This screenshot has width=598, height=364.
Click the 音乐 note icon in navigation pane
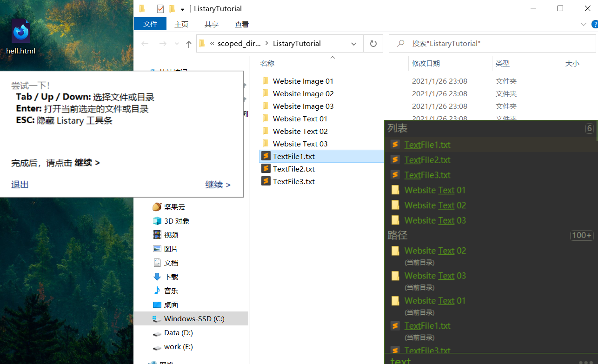[157, 291]
